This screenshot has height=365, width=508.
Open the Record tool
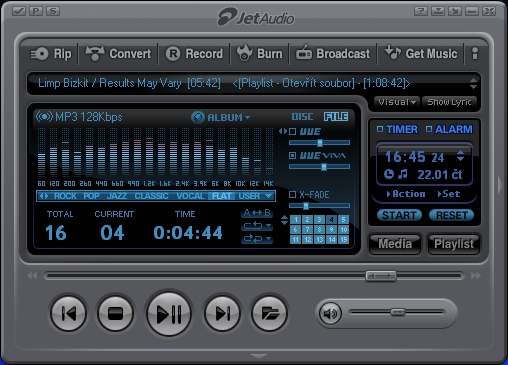point(194,54)
